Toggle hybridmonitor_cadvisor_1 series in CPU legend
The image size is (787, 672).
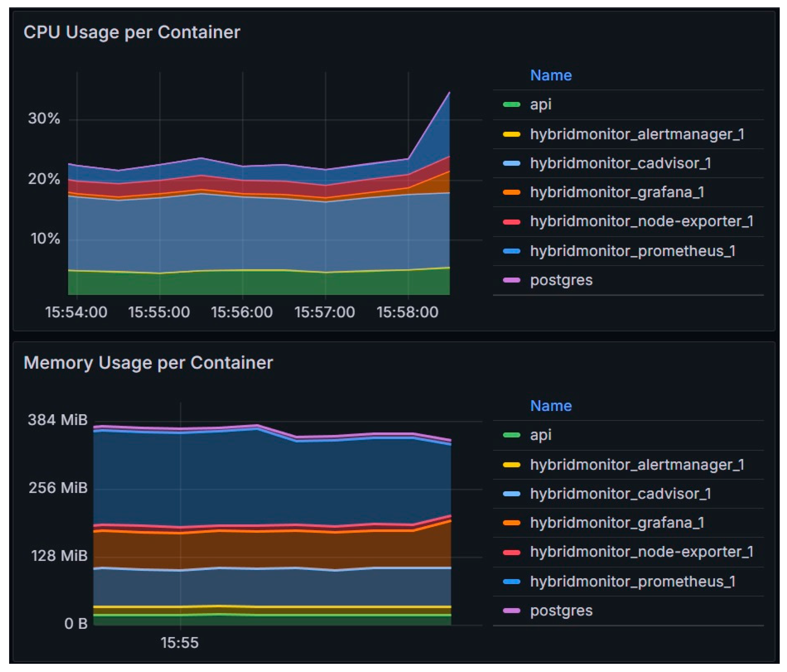pos(620,163)
